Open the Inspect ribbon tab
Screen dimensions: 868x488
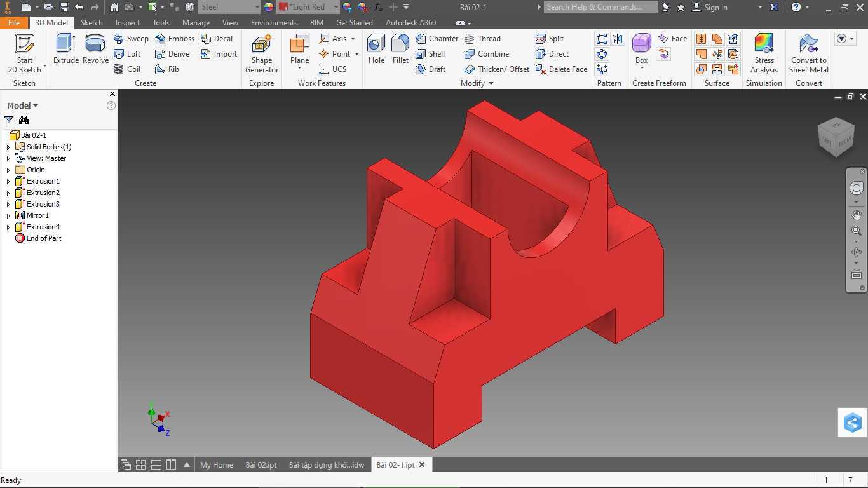click(x=128, y=22)
